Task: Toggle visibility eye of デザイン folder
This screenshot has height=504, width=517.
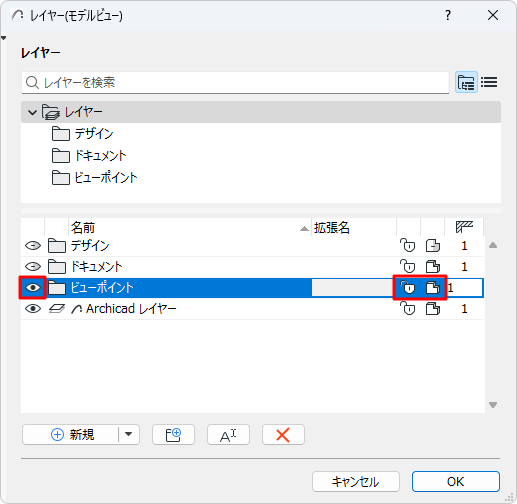Action: coord(33,246)
